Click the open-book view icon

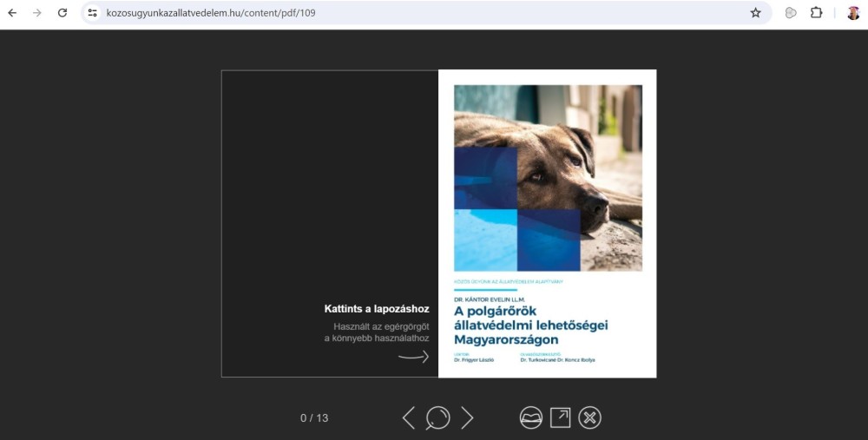pos(530,418)
